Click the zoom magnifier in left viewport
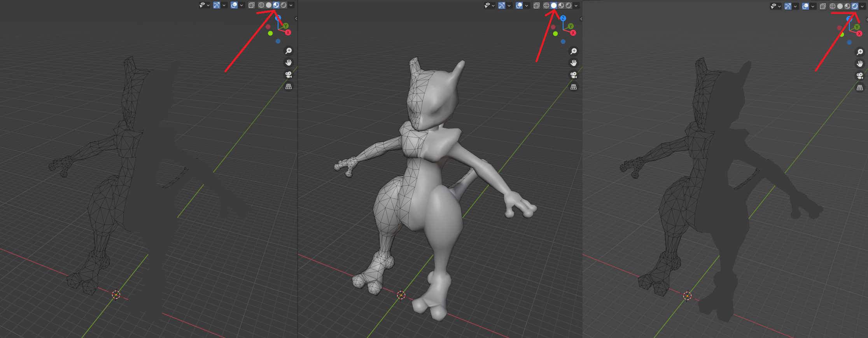The width and height of the screenshot is (868, 338). point(289,51)
